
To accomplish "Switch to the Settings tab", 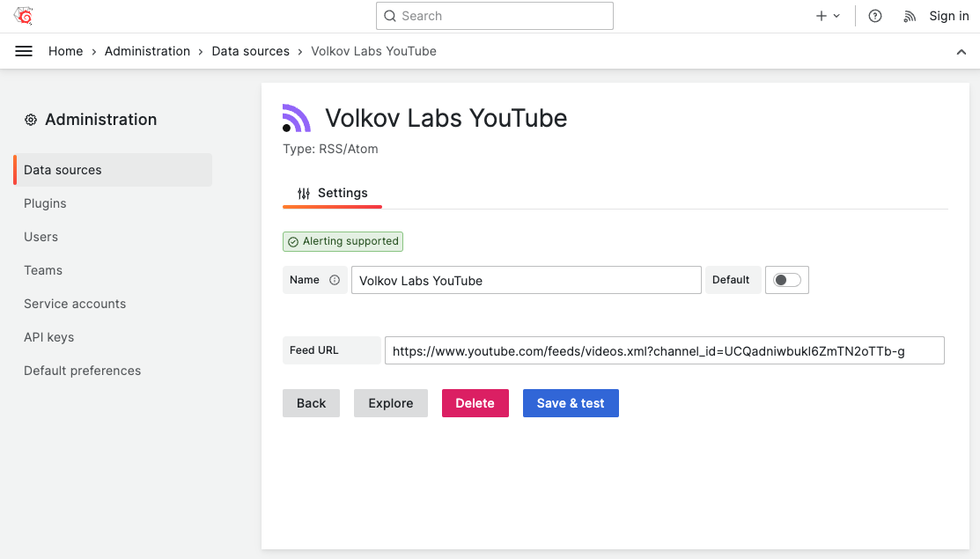I will [343, 192].
